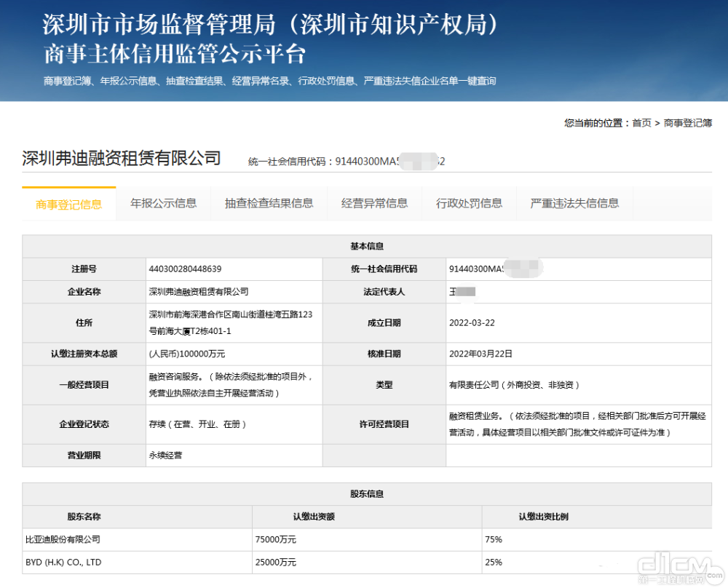Select the 融资租赁业务 licensed scope text
Screen dimensions: 728x588
coord(577,424)
